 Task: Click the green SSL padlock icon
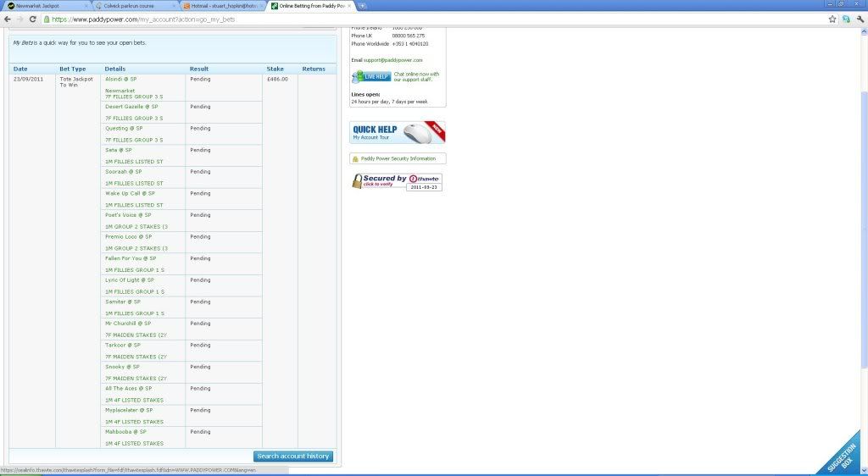click(47, 19)
